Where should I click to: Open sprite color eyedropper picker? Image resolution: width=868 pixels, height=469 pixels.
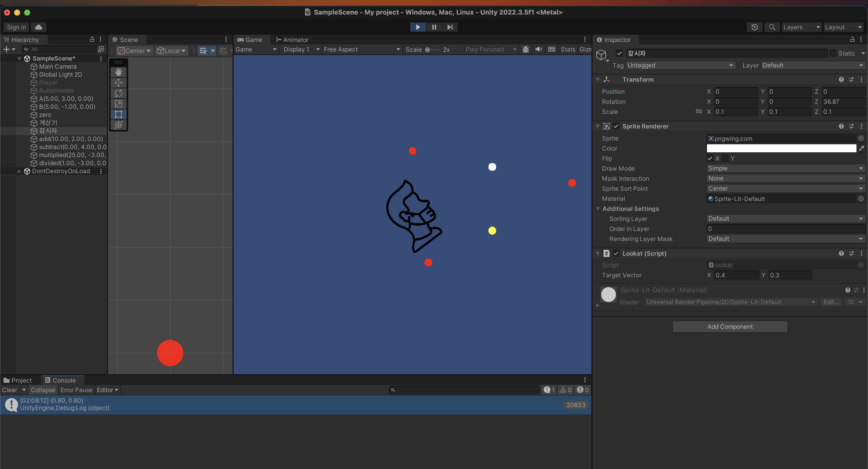pos(861,148)
